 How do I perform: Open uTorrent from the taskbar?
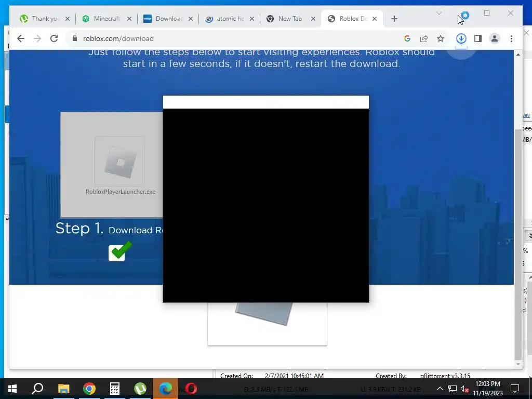click(140, 389)
